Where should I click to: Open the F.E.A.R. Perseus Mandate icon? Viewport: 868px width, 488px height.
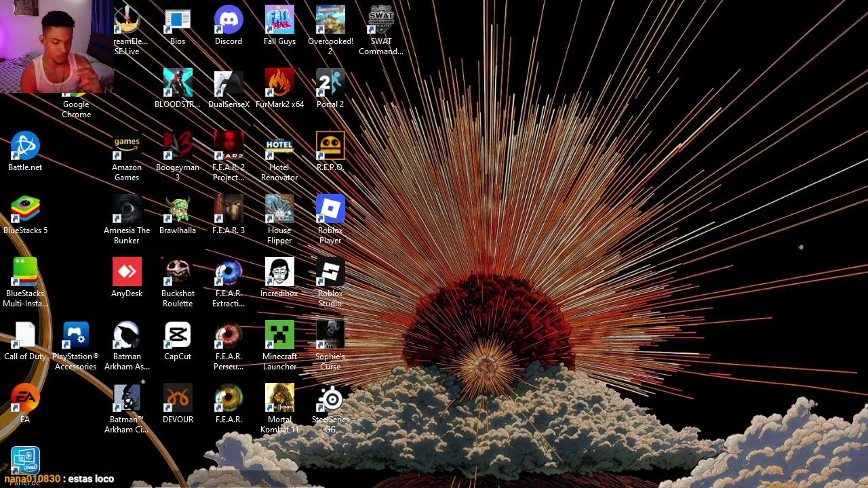(229, 346)
